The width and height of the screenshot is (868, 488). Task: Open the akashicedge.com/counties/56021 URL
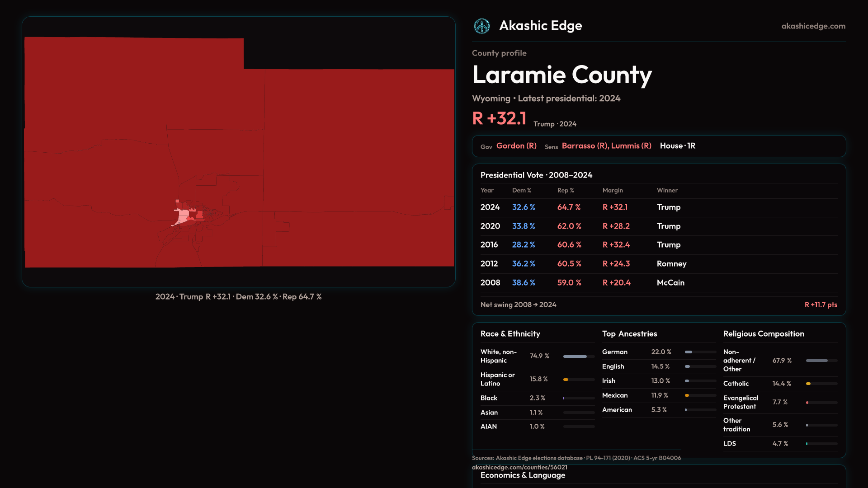click(x=519, y=467)
